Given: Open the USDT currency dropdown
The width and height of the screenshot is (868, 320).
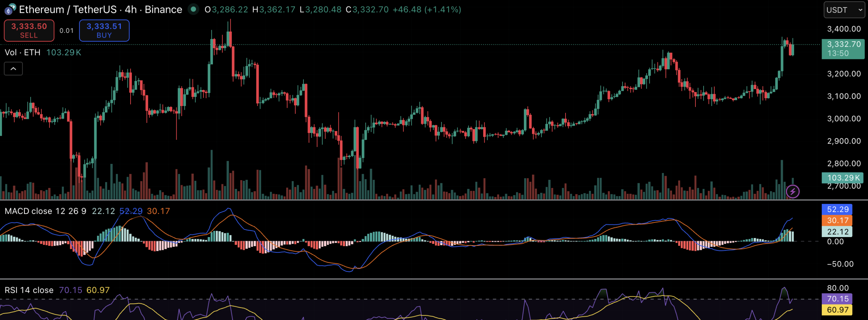Looking at the screenshot, I should (844, 10).
